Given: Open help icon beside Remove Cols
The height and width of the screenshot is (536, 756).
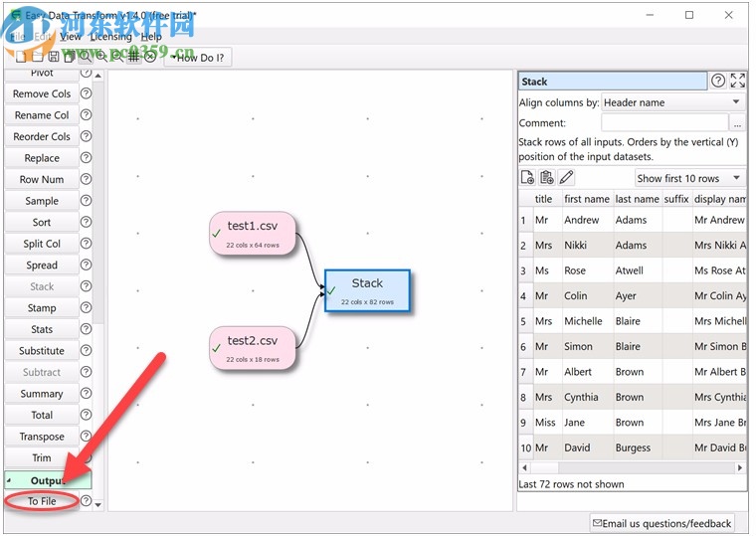Looking at the screenshot, I should (x=86, y=93).
